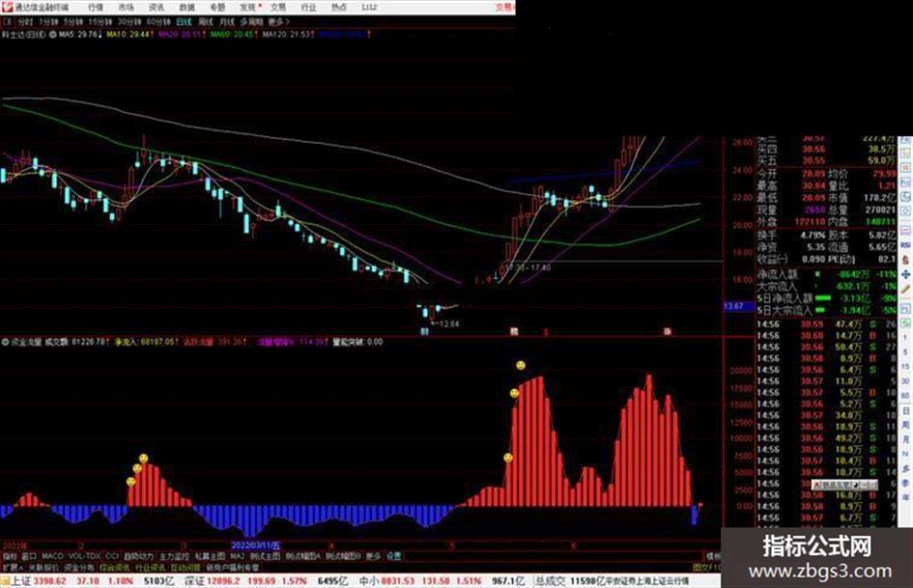Click the 通达信 app logo icon

7,7
